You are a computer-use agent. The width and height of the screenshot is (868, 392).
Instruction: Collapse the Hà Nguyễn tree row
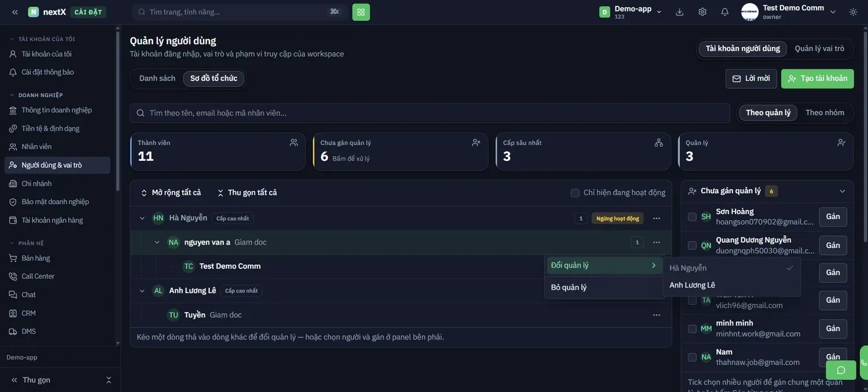click(142, 218)
